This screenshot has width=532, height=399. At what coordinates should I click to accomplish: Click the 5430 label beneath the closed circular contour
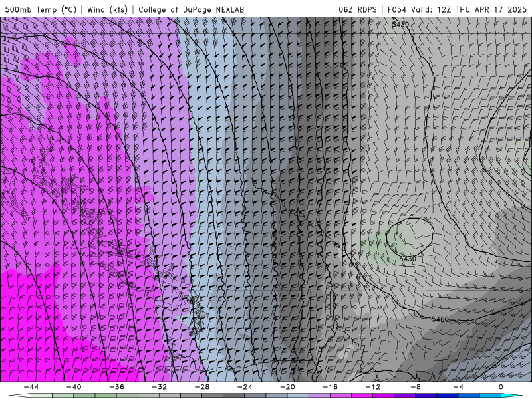coord(407,259)
